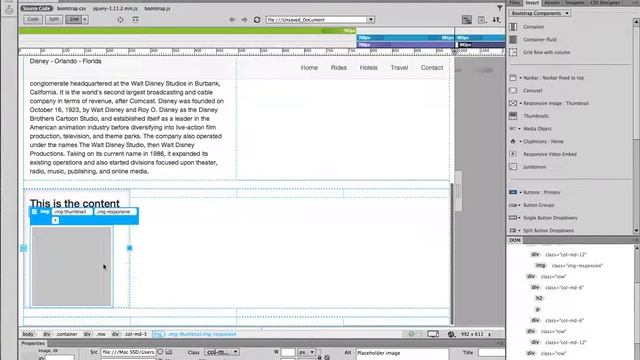Click the green media query bar
Image resolution: width=640 pixels, height=360 pixels.
click(x=187, y=31)
